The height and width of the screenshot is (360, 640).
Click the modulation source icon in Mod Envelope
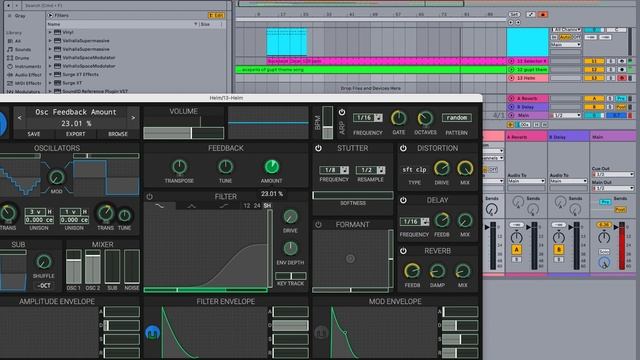[x=321, y=333]
